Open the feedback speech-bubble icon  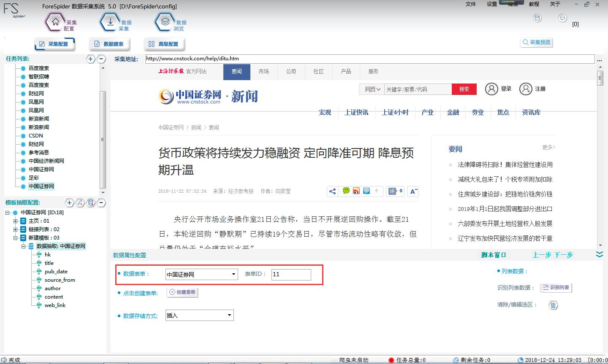[x=562, y=18]
